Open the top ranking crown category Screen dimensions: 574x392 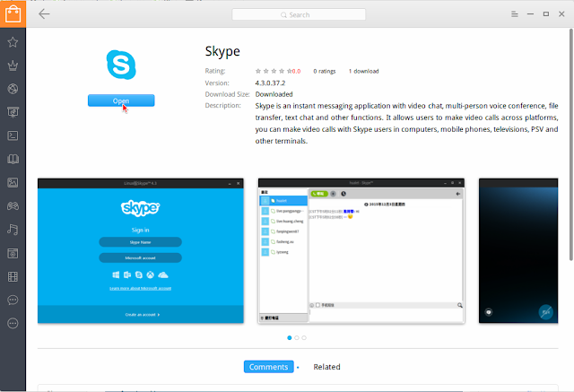(13, 65)
